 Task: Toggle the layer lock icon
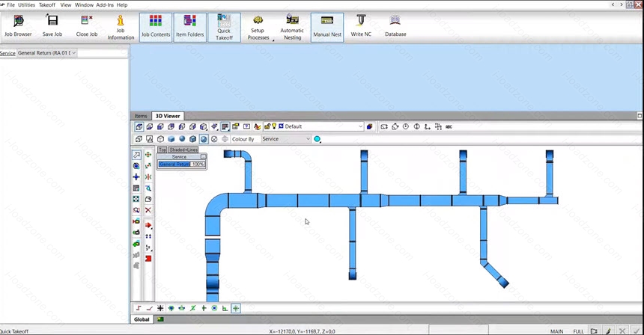point(267,126)
